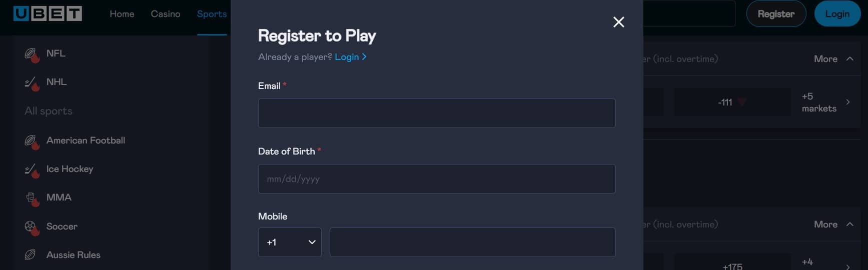Go to the Casino tab
The height and width of the screenshot is (270, 868).
click(x=166, y=14)
